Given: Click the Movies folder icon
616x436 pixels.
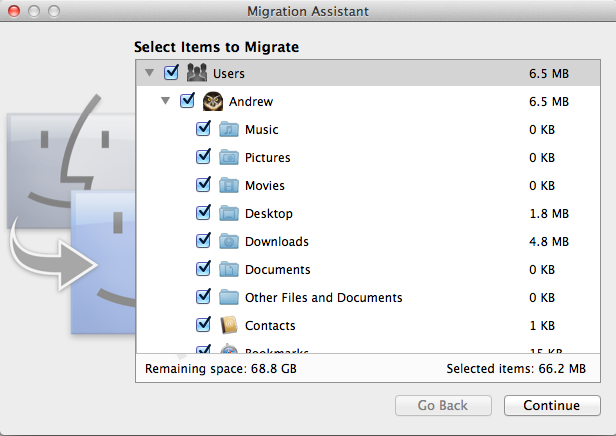Looking at the screenshot, I should [x=230, y=185].
